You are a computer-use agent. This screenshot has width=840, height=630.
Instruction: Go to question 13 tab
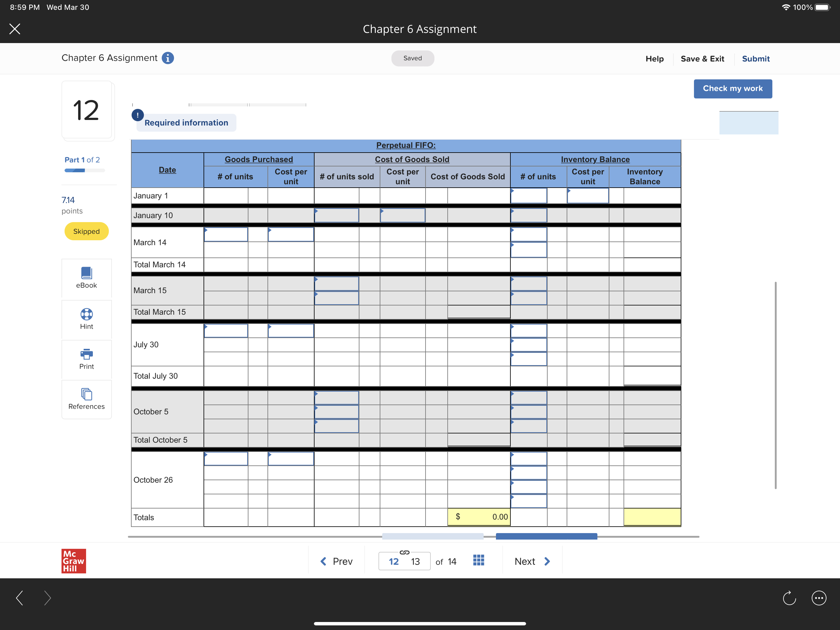click(x=415, y=561)
